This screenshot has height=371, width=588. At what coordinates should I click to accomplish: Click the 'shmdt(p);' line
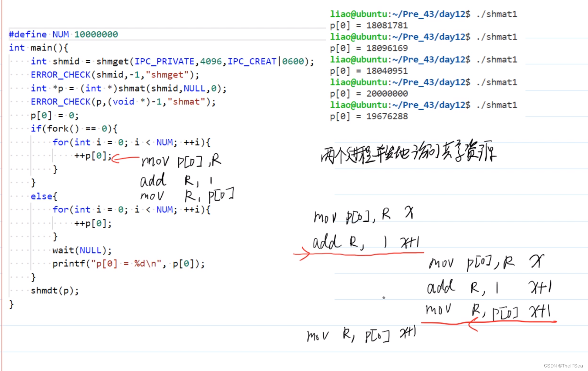click(x=55, y=290)
